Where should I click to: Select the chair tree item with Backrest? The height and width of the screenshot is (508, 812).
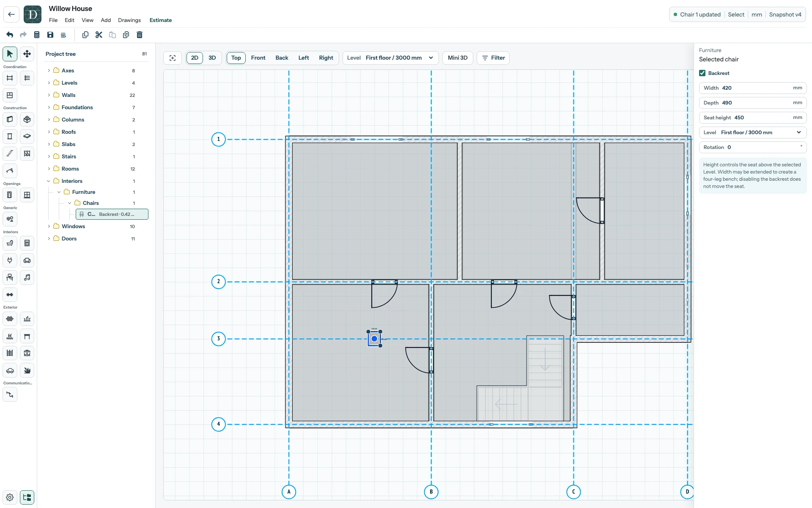[112, 214]
